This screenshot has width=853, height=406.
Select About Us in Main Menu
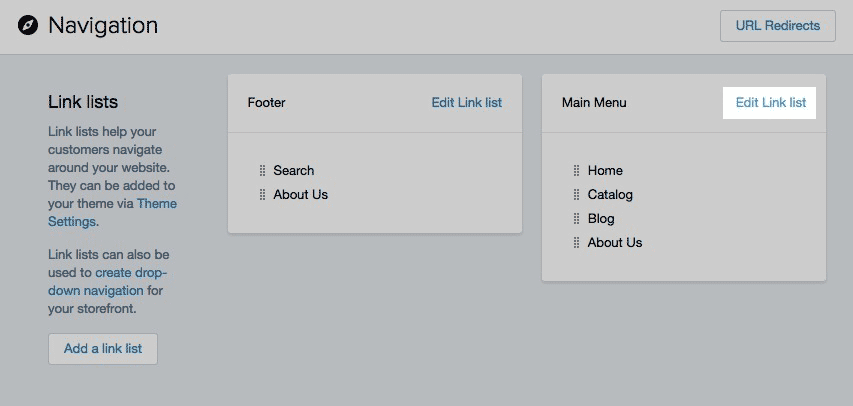point(615,243)
